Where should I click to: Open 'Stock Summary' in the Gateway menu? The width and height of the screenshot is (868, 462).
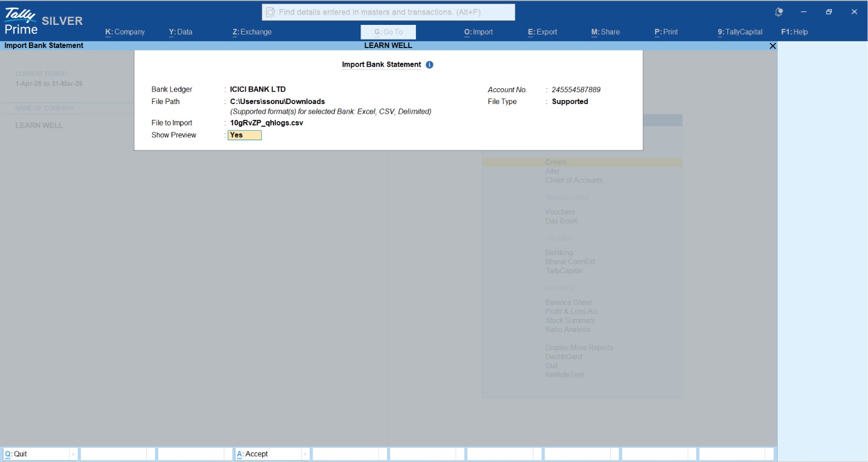coord(570,321)
